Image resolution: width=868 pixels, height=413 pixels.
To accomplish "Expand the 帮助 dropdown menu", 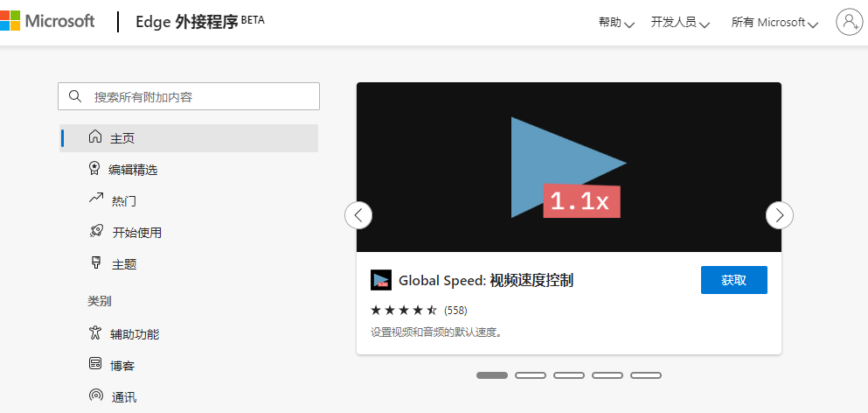I will tap(616, 23).
